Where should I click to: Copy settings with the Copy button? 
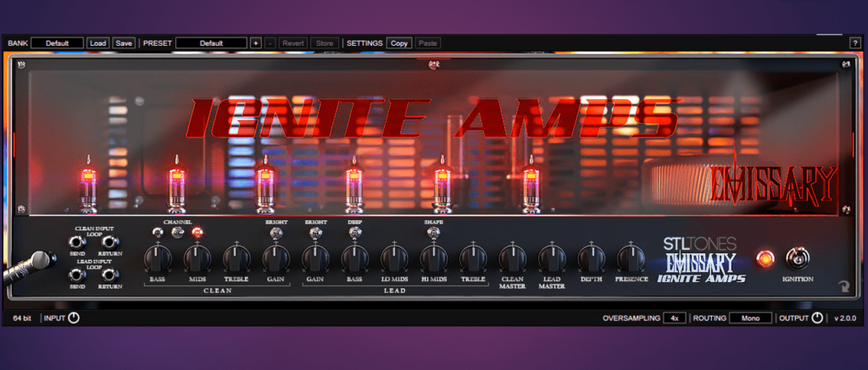pyautogui.click(x=398, y=43)
